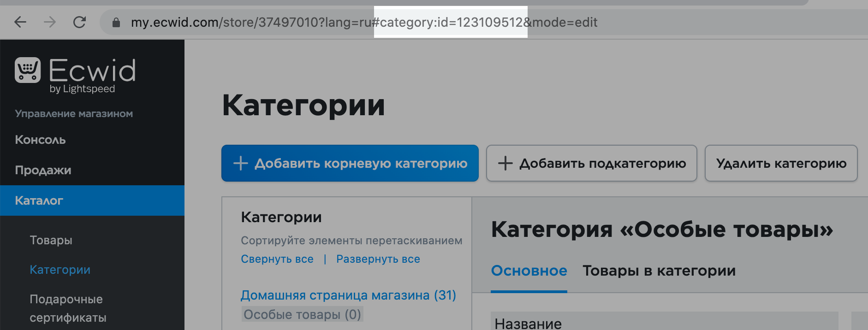Click Развернуть все link
Viewport: 868px width, 330px height.
click(378, 259)
